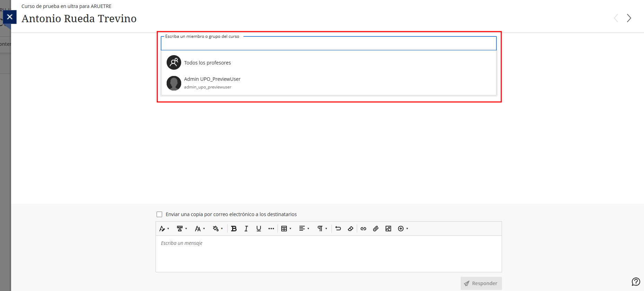
Task: Insert a hyperlink with the link icon
Action: pyautogui.click(x=363, y=229)
